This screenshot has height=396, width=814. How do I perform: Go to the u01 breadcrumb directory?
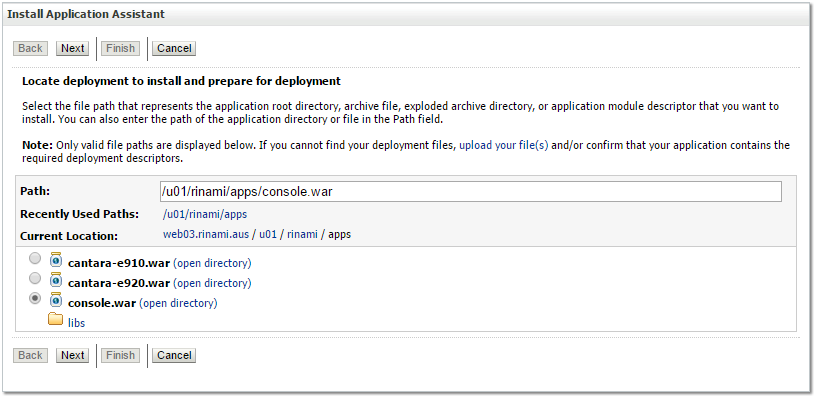pos(268,234)
